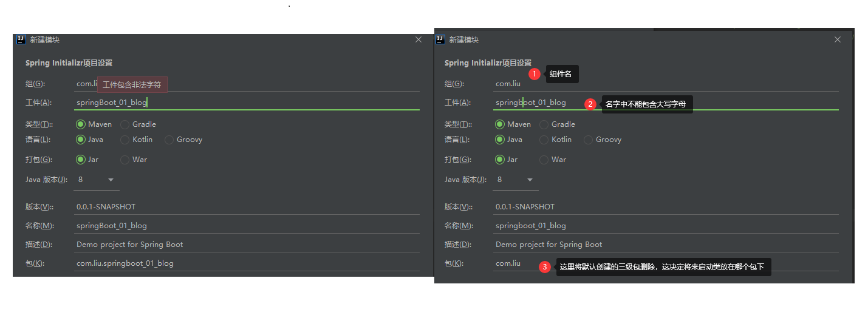The height and width of the screenshot is (318, 868).
Task: Click version field 0.0.1-SNAPSHOT in left dialog
Action: coord(247,207)
